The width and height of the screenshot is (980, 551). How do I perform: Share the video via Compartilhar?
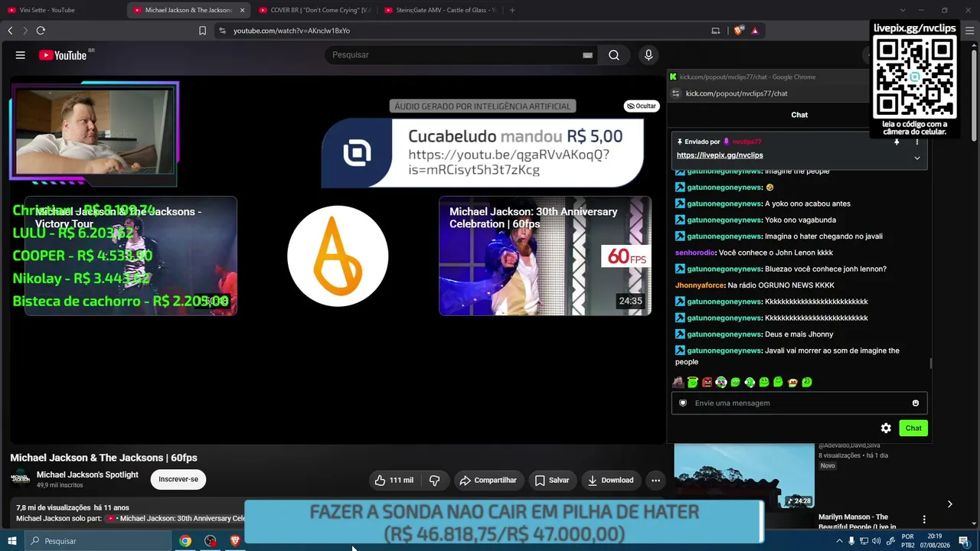tap(488, 480)
